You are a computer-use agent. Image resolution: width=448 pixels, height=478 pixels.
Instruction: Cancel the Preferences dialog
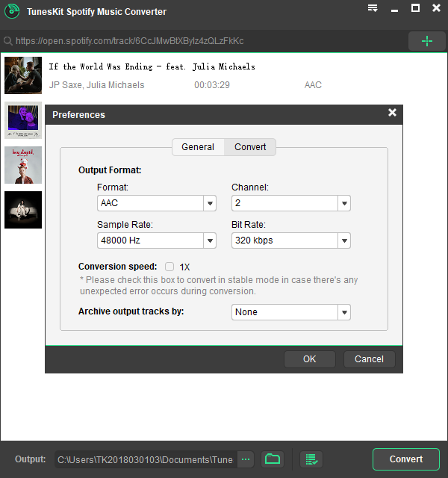click(x=370, y=359)
